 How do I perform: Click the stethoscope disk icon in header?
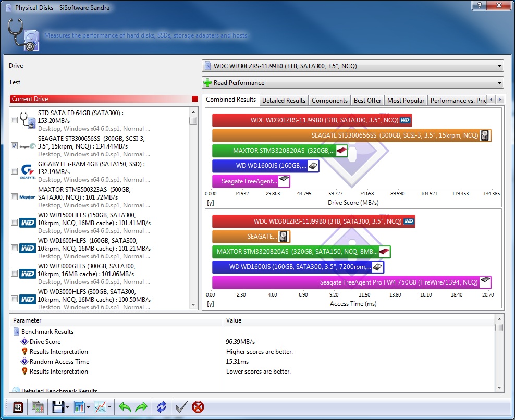[23, 35]
